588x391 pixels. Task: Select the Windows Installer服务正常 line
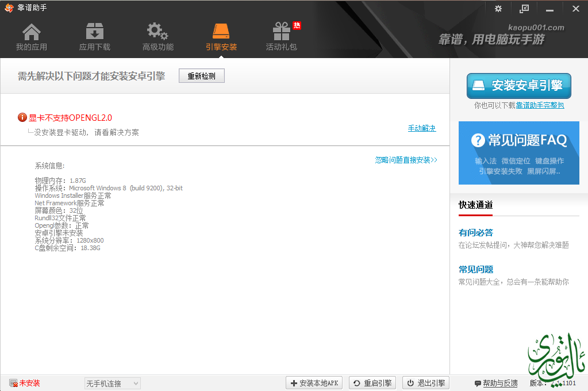(73, 195)
